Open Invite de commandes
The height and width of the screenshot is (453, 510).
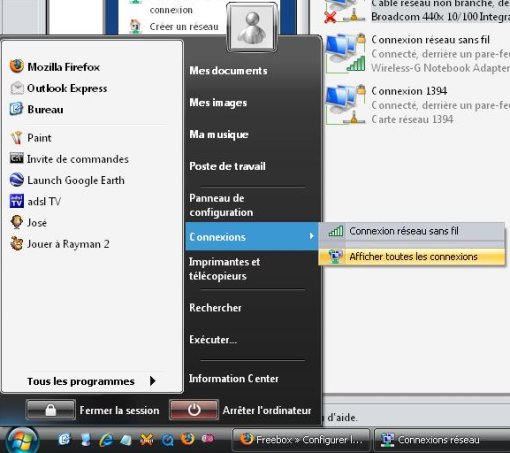click(x=69, y=159)
